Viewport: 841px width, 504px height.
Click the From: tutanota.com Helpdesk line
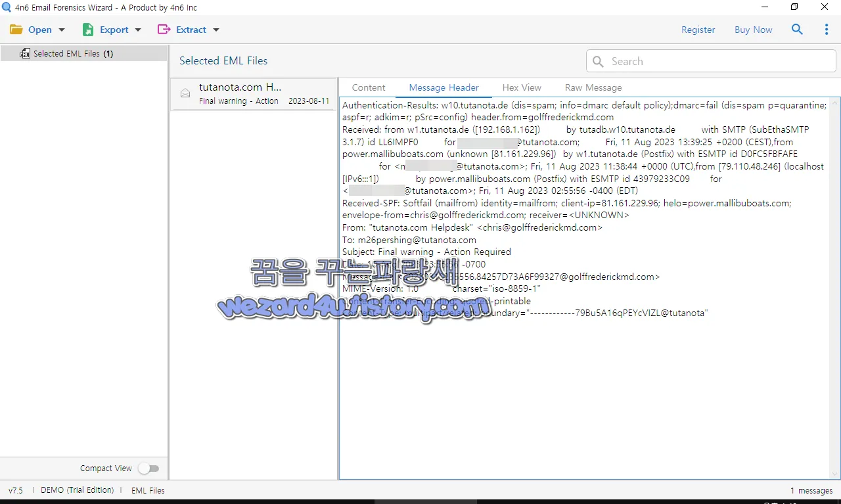472,227
